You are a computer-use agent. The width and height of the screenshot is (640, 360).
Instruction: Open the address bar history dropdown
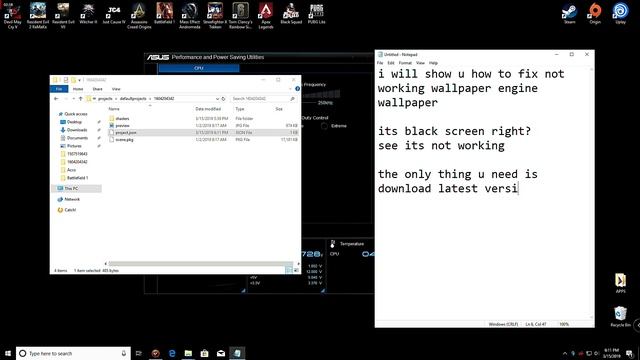pyautogui.click(x=217, y=99)
